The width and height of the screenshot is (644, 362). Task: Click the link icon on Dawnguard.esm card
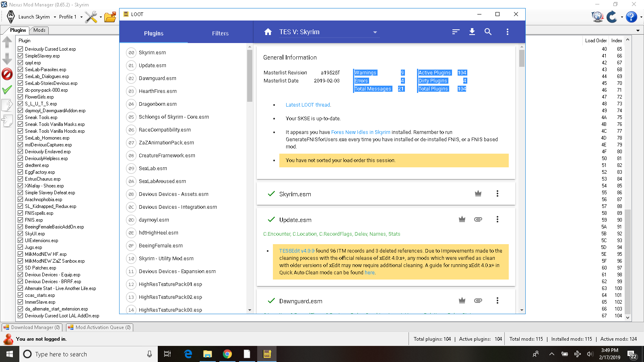478,300
